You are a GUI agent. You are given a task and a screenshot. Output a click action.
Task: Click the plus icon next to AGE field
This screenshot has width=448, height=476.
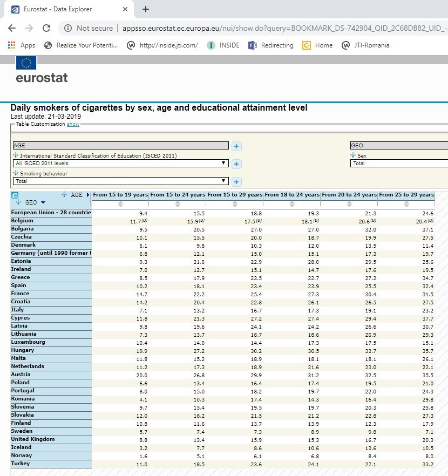point(236,146)
